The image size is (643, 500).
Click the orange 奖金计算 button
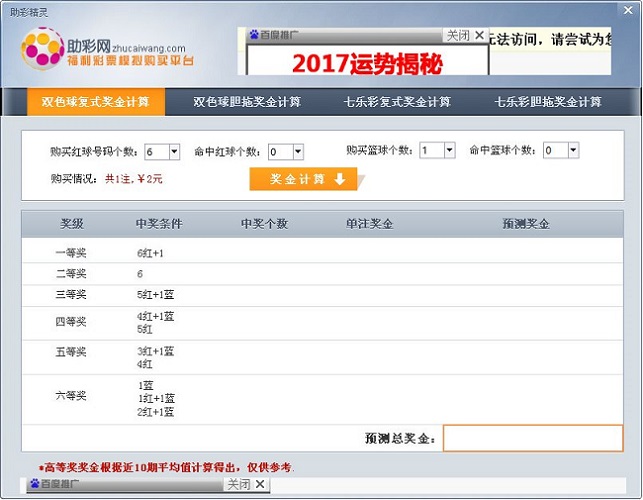303,179
